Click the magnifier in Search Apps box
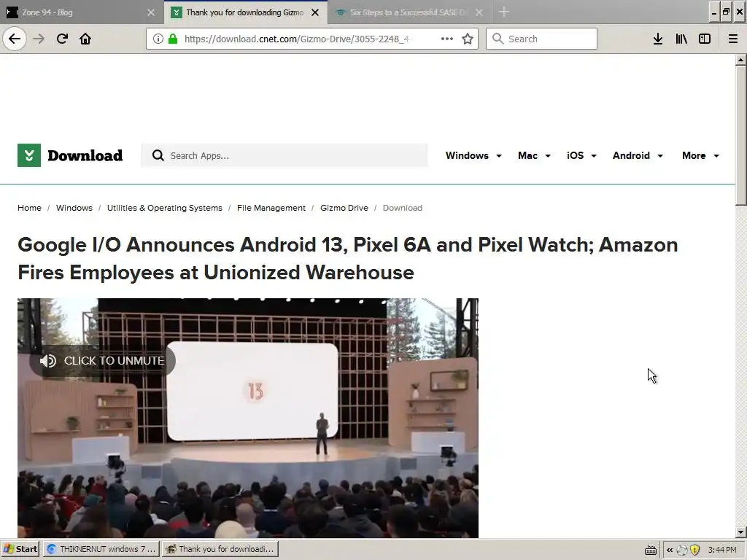 158,155
